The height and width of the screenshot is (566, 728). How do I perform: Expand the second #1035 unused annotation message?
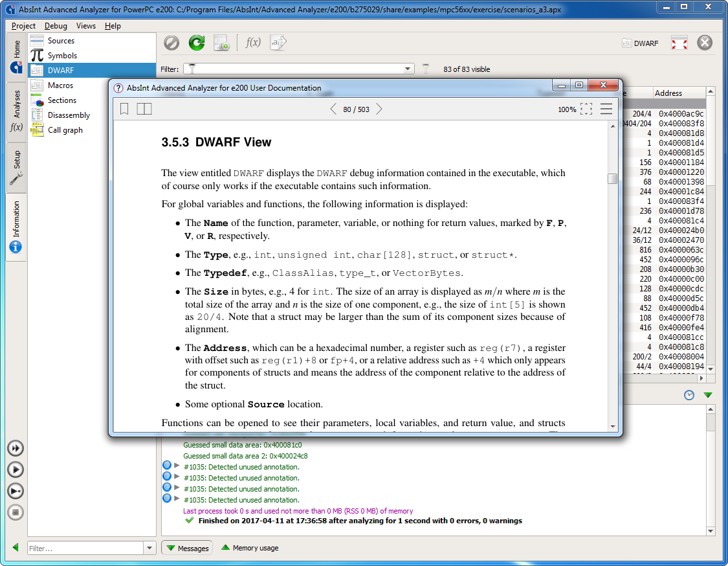177,477
